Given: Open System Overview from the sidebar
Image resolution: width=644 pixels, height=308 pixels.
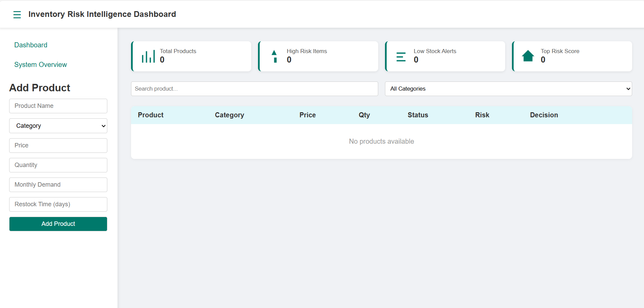Looking at the screenshot, I should coord(41,64).
